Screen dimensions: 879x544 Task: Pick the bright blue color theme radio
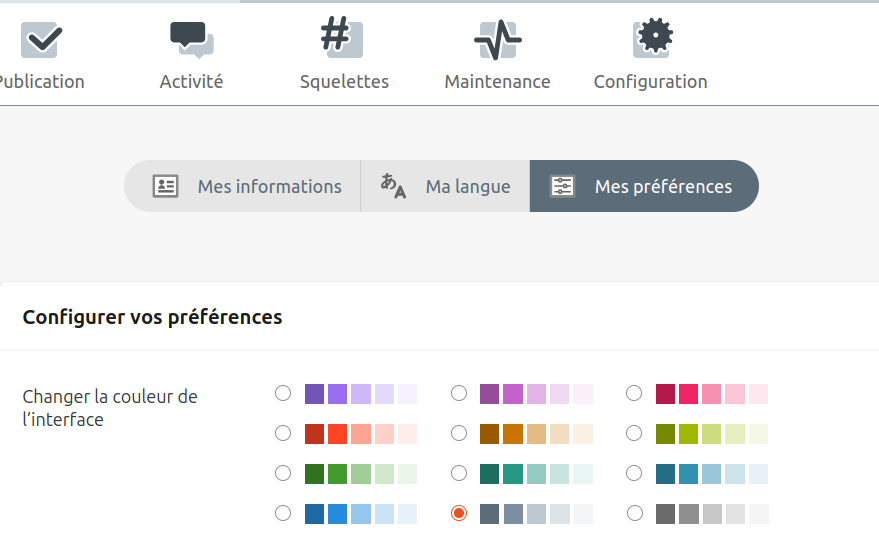283,513
